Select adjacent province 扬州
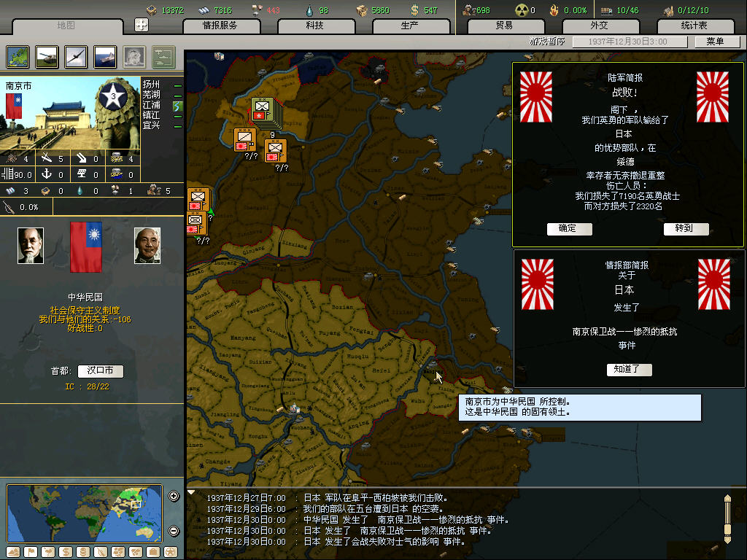This screenshot has width=747, height=560. pyautogui.click(x=152, y=85)
